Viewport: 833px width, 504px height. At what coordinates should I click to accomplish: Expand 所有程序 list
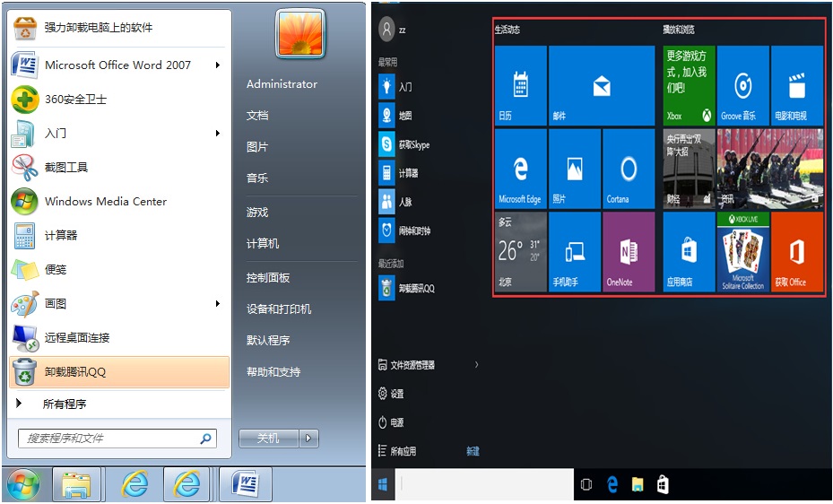[119, 404]
